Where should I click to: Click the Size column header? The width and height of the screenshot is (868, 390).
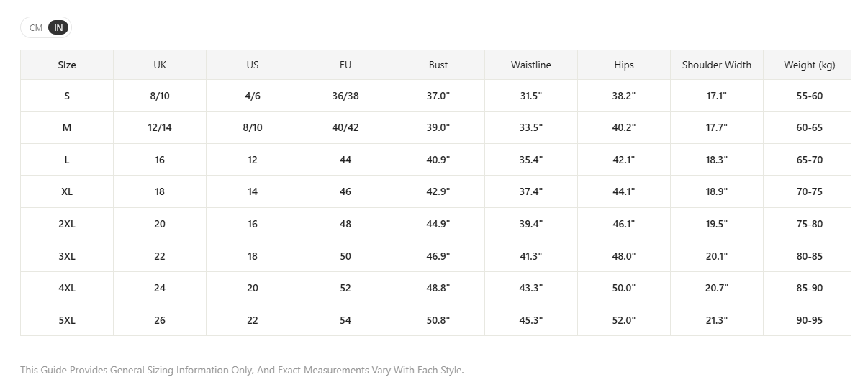[x=67, y=65]
